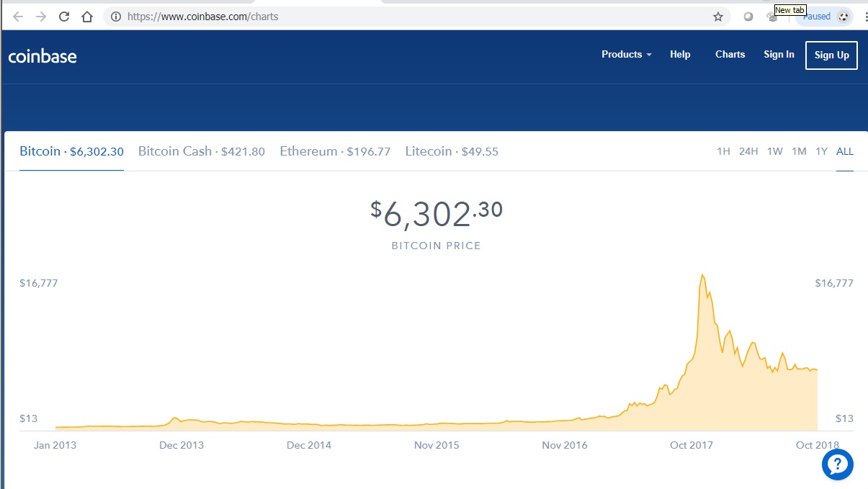Viewport: 868px width, 489px height.
Task: Set chart range to 1Y
Action: 821,151
